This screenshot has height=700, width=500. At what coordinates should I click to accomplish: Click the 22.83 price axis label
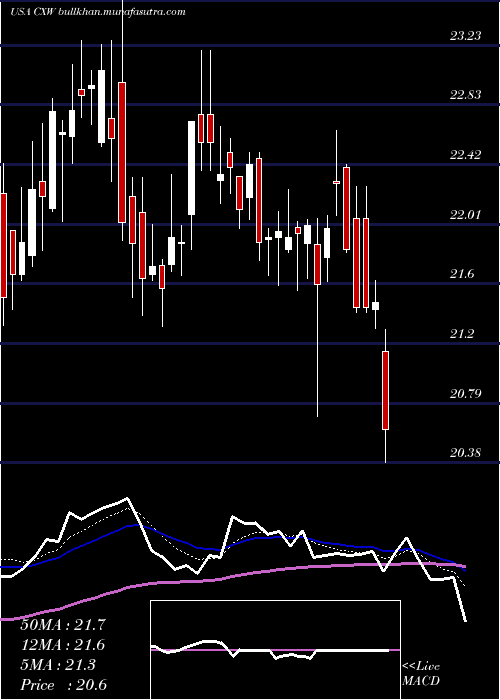[466, 95]
